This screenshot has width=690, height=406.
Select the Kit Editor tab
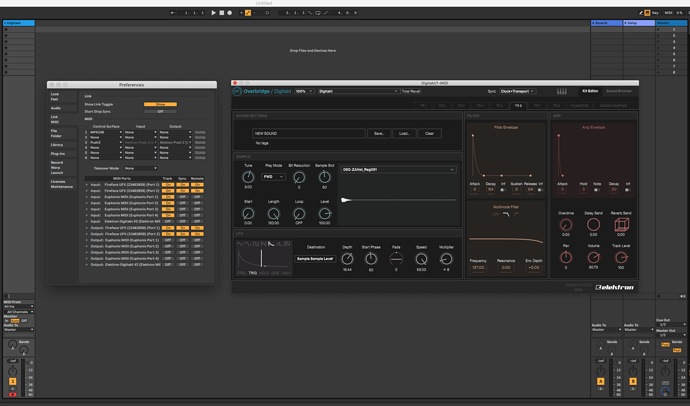pos(590,91)
